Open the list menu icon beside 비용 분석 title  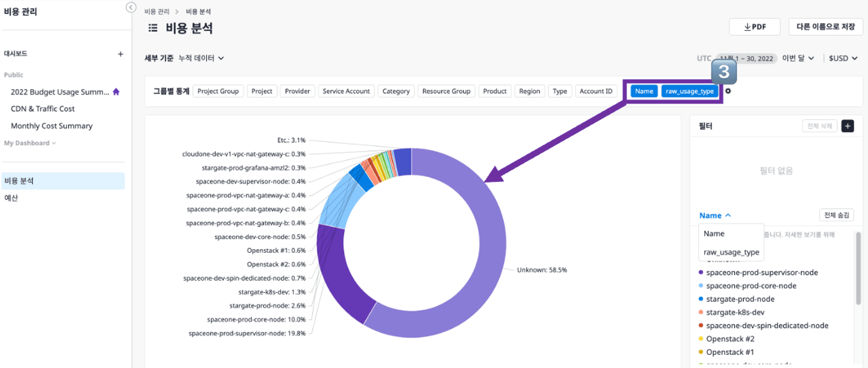[x=153, y=28]
